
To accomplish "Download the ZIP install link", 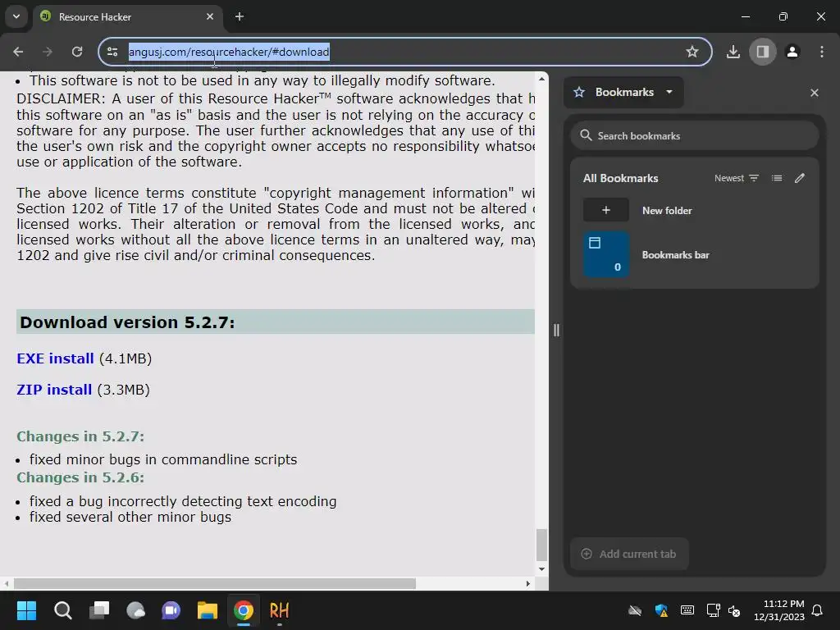I will coord(54,390).
